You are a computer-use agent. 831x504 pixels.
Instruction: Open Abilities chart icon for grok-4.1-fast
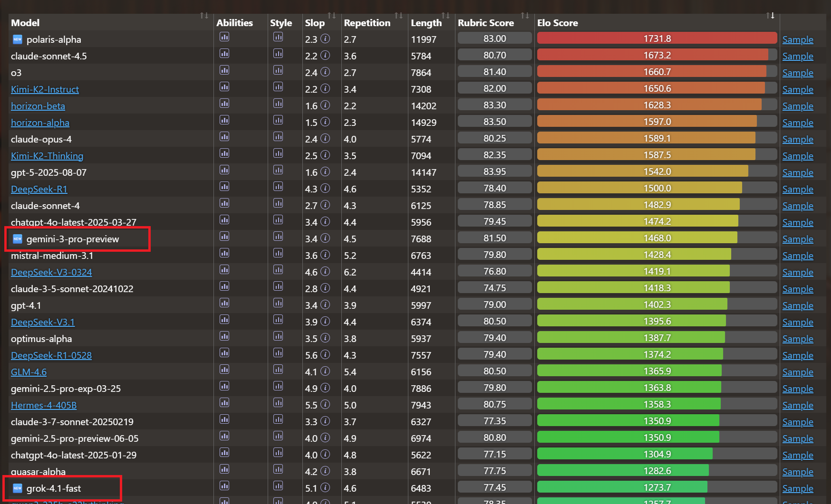point(224,486)
